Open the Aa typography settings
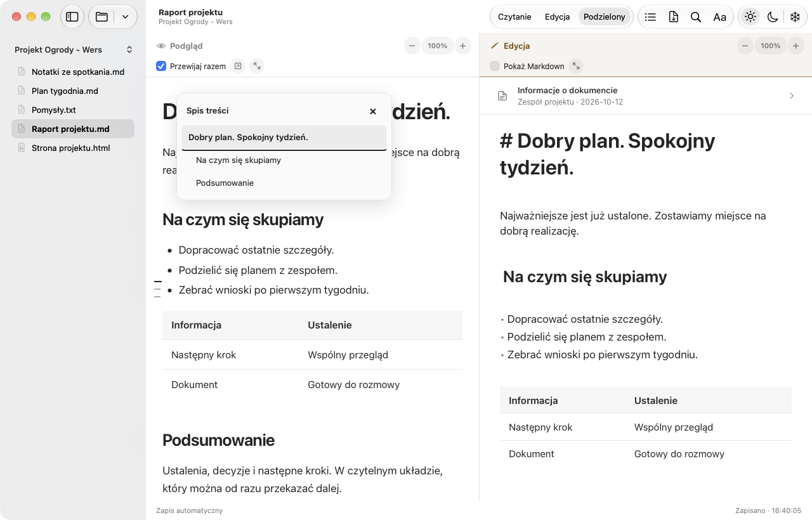 tap(719, 17)
